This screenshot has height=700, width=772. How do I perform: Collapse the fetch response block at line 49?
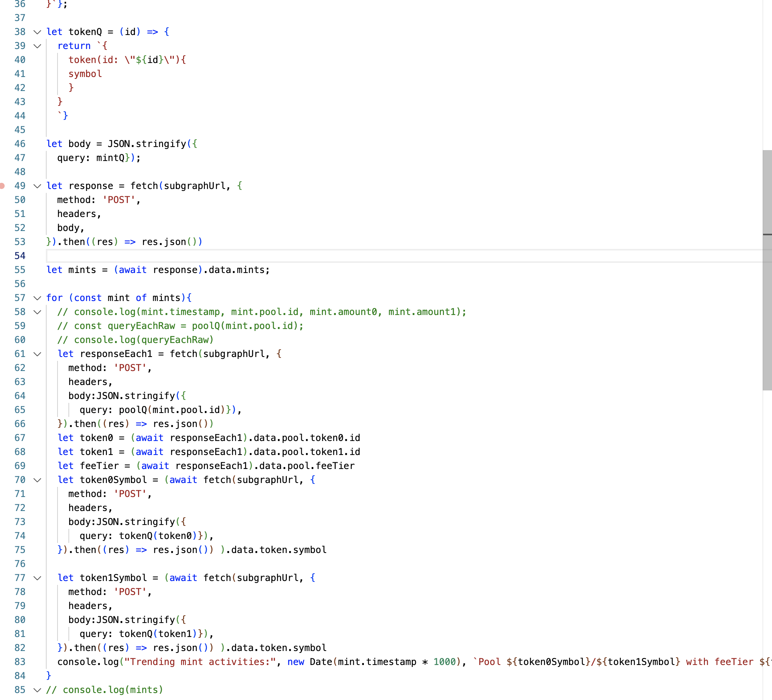37,186
